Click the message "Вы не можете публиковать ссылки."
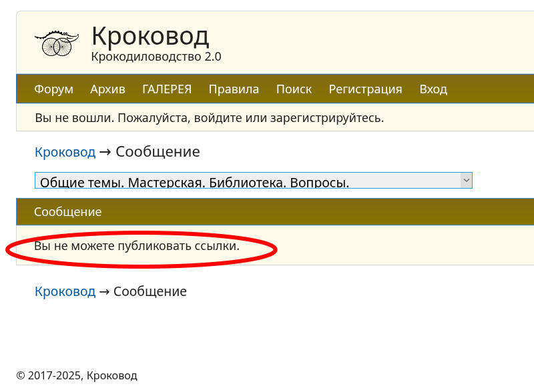The image size is (534, 392). pyautogui.click(x=137, y=246)
